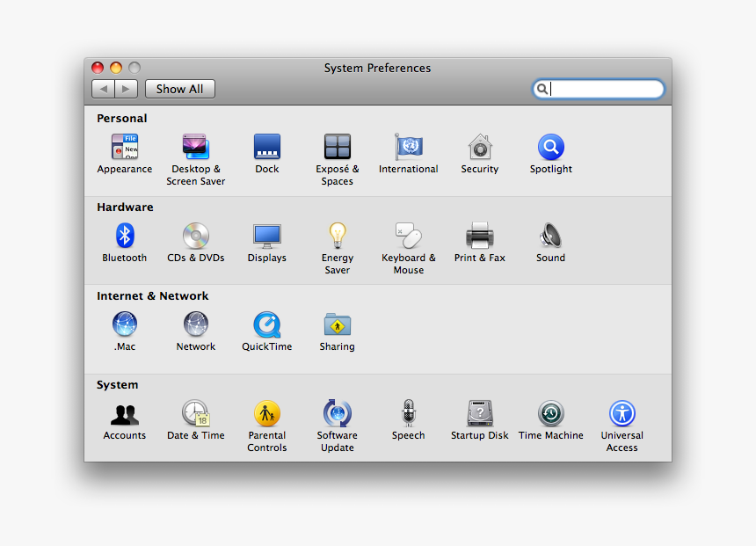
Task: Close the System Preferences window
Action: [98, 68]
